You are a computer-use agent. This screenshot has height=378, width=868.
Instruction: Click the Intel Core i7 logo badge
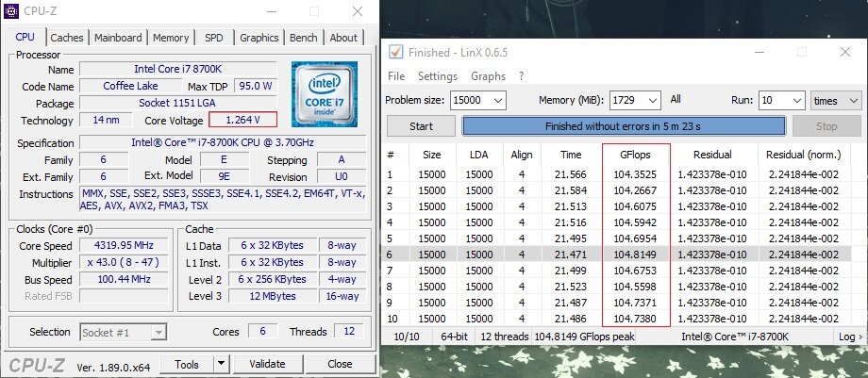pos(325,94)
